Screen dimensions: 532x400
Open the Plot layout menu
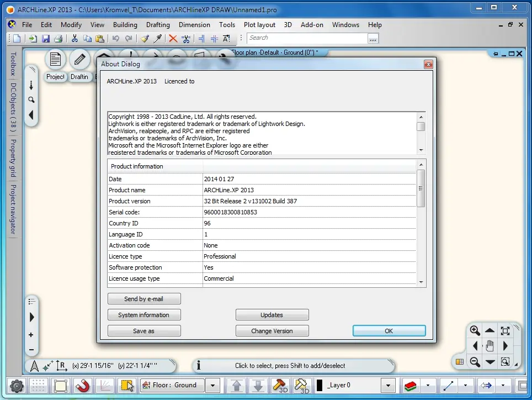point(259,25)
